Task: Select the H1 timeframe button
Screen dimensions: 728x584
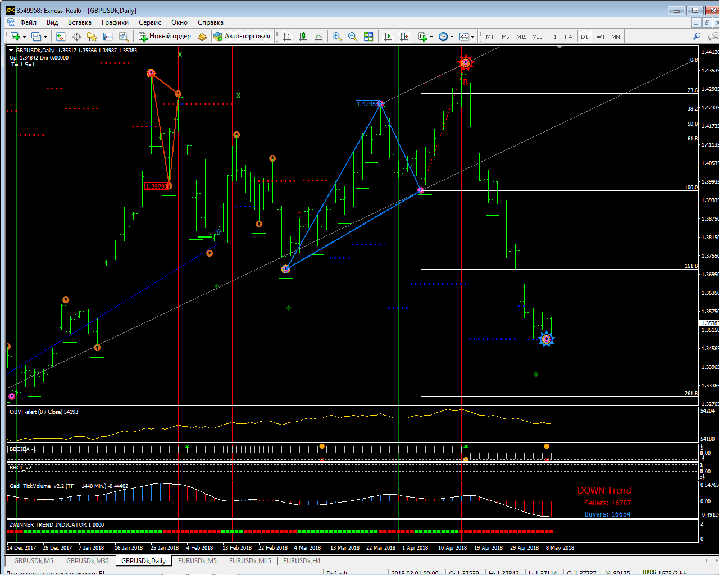Action: (x=553, y=37)
